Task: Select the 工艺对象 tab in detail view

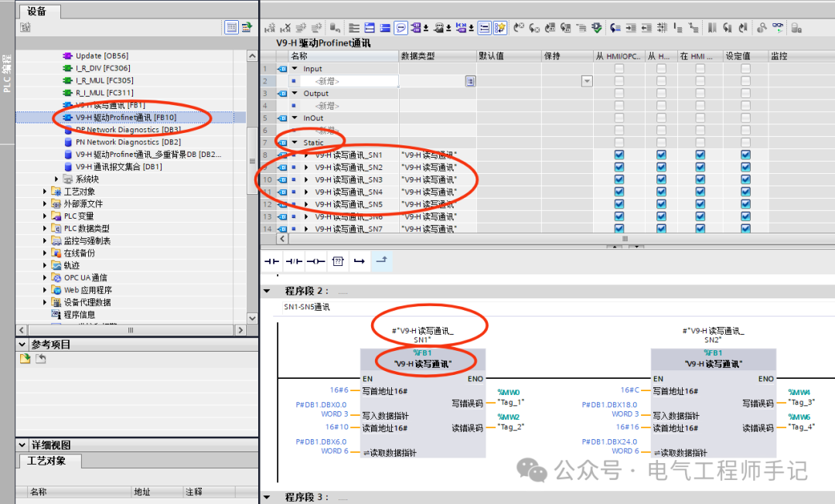Action: pyautogui.click(x=49, y=461)
